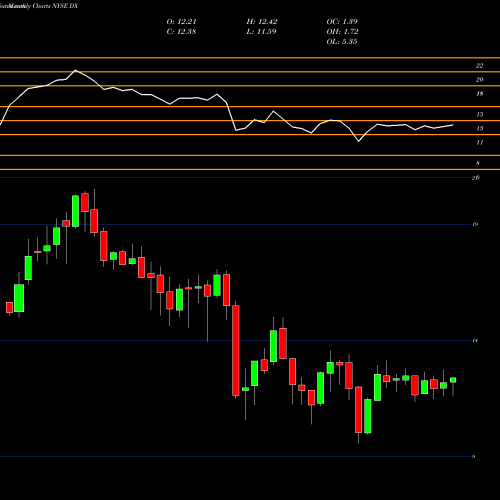Viewport: 500px width, 500px height.
Task: Click the "OL: 5.35" value
Action: point(342,42)
